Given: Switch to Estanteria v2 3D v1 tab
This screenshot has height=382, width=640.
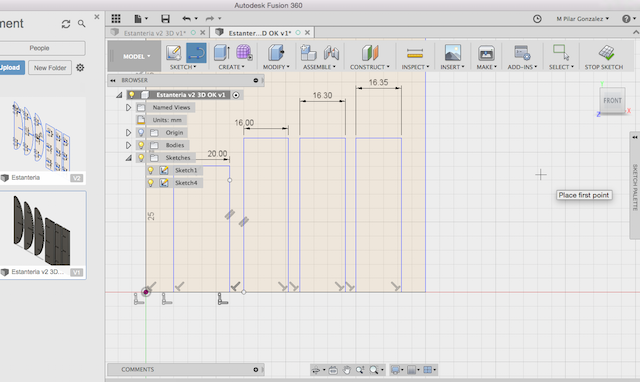Looking at the screenshot, I should (154, 33).
